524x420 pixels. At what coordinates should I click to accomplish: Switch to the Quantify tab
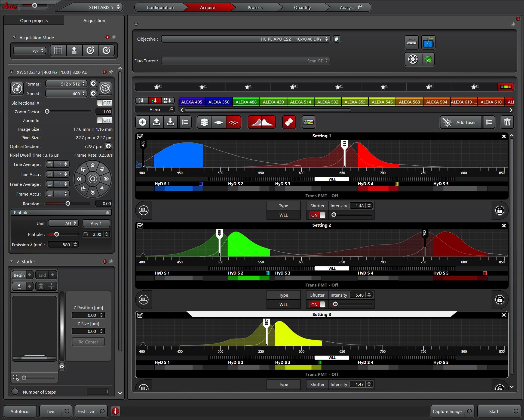click(x=302, y=7)
